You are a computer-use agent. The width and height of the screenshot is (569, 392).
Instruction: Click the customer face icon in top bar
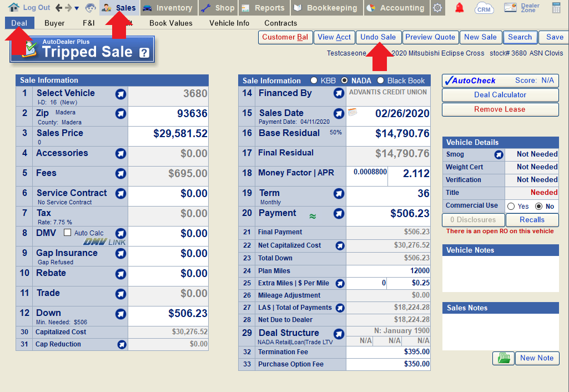(x=90, y=8)
